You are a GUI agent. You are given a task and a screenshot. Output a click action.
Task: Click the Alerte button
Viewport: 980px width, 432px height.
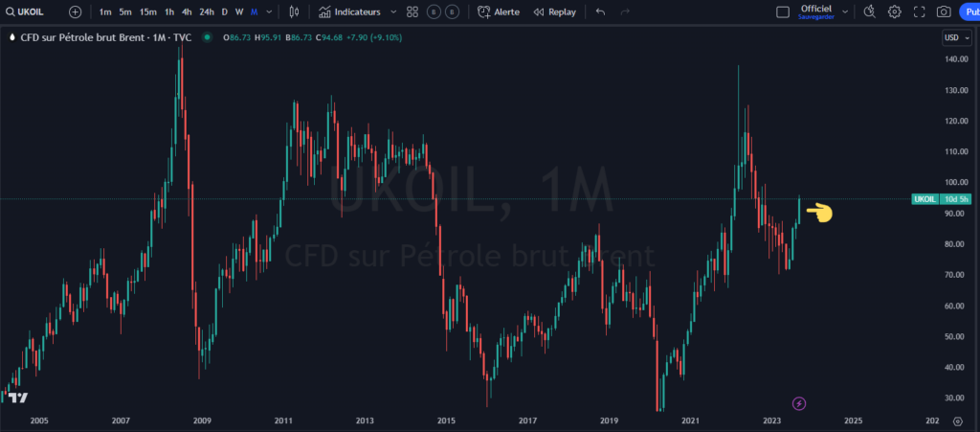tap(498, 11)
